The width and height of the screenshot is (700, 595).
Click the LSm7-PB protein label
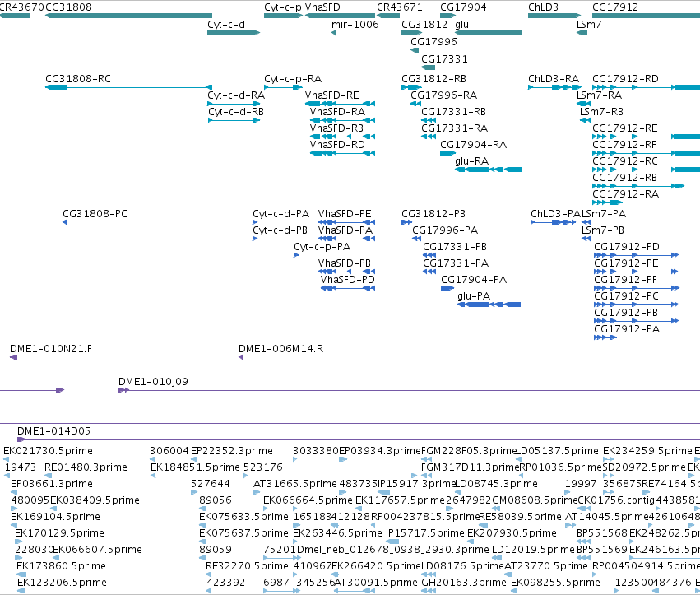point(603,230)
